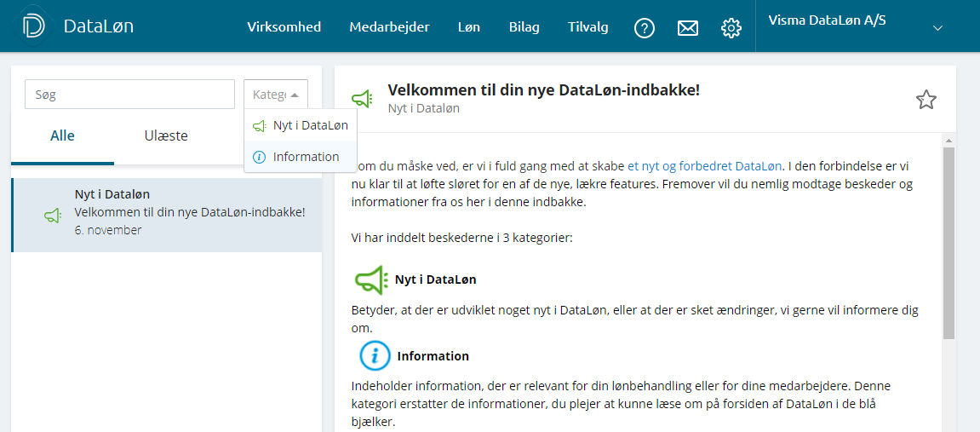
Task: Open the Virksomhed menu
Action: 284,27
